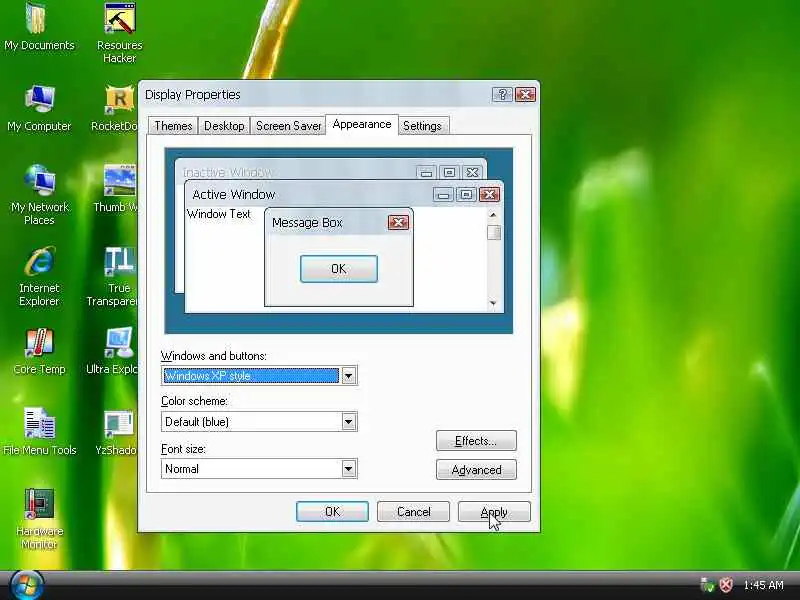The width and height of the screenshot is (800, 600).
Task: Launch Internet Explorer from desktop
Action: point(39,276)
